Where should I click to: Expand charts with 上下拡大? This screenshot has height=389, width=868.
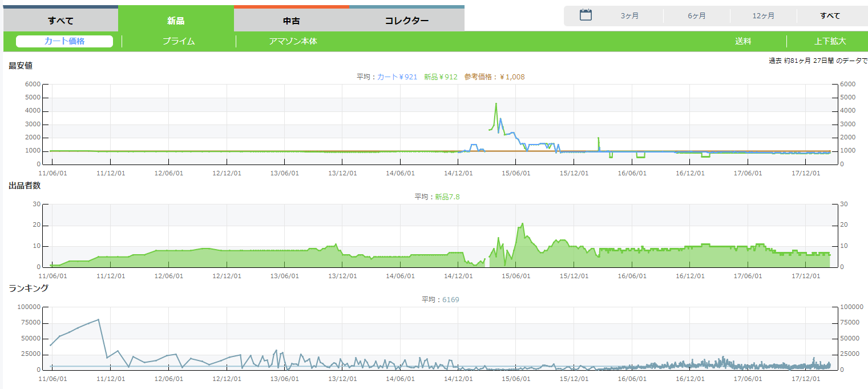(830, 41)
